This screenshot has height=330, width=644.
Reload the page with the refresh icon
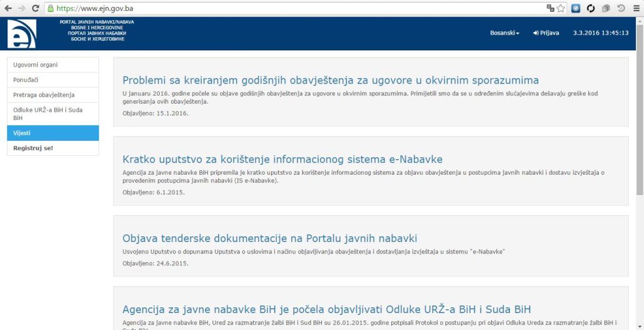35,9
